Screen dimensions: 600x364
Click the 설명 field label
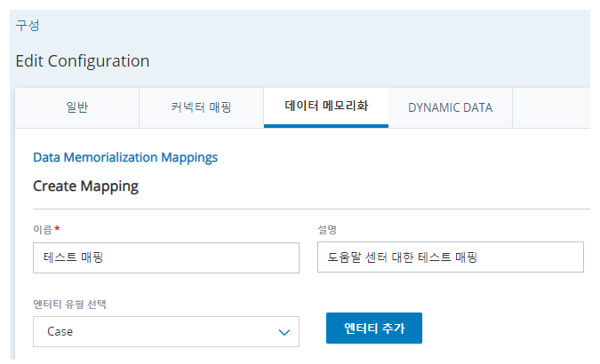[327, 230]
